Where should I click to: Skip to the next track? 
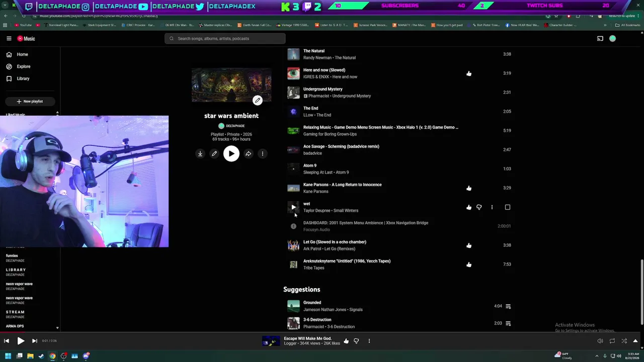34,341
